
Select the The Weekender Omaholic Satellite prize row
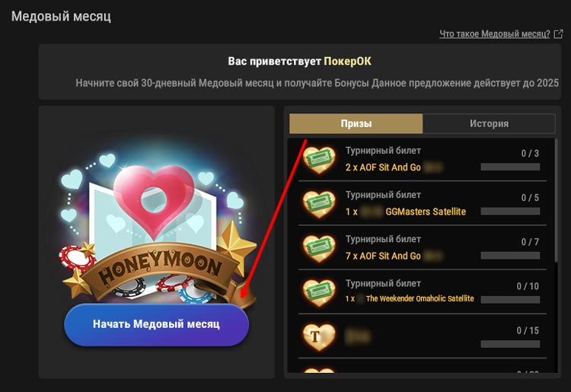[x=423, y=292]
